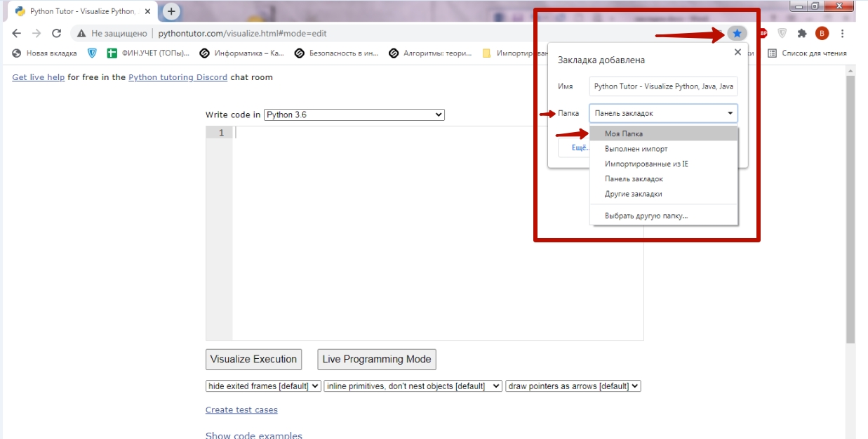Choose Другие закладки from the folder list
The width and height of the screenshot is (868, 439).
[633, 194]
